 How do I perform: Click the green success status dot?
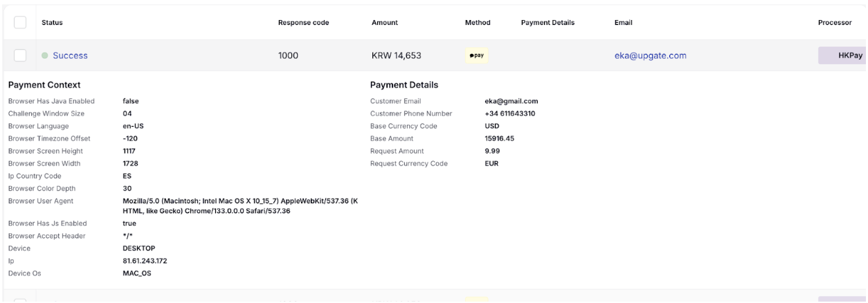[x=45, y=55]
